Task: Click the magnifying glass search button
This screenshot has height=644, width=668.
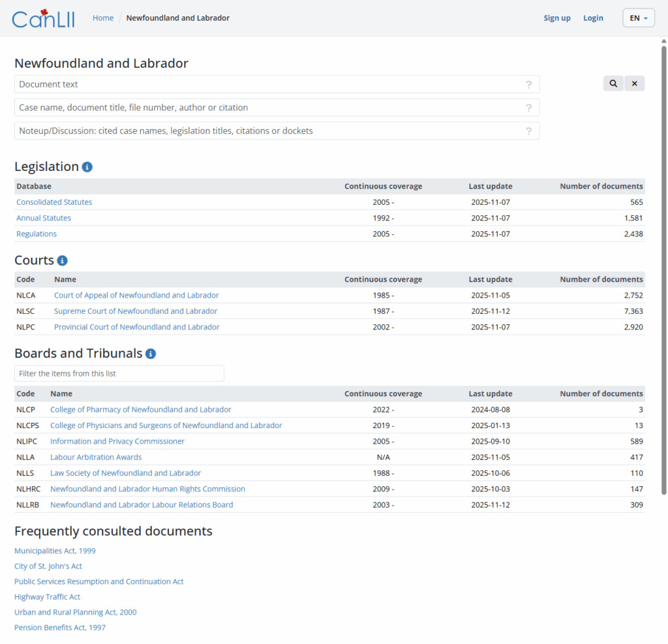Action: pyautogui.click(x=613, y=84)
